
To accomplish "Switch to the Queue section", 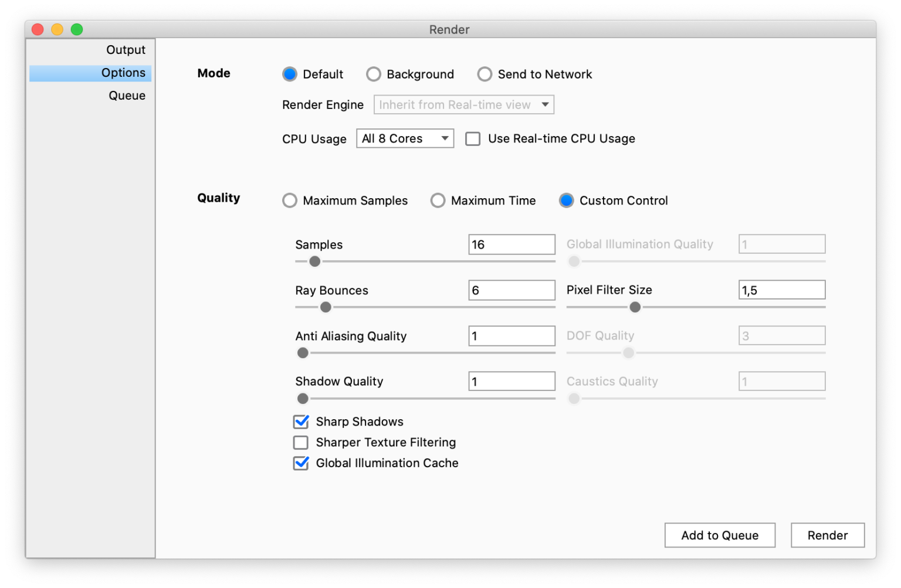I will [x=127, y=95].
